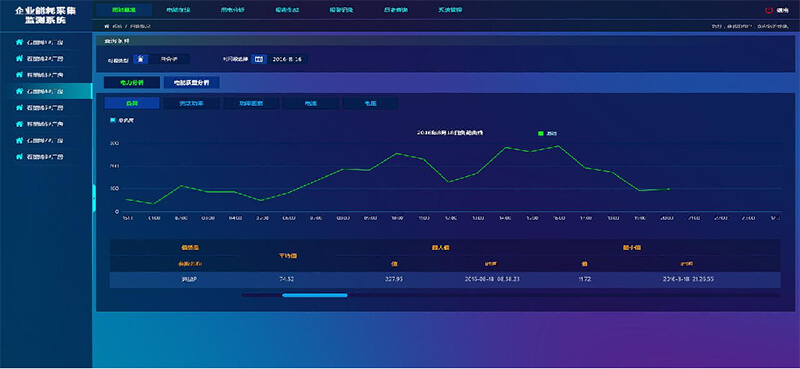800x369 pixels.
Task: Click the red power logout icon
Action: click(769, 10)
